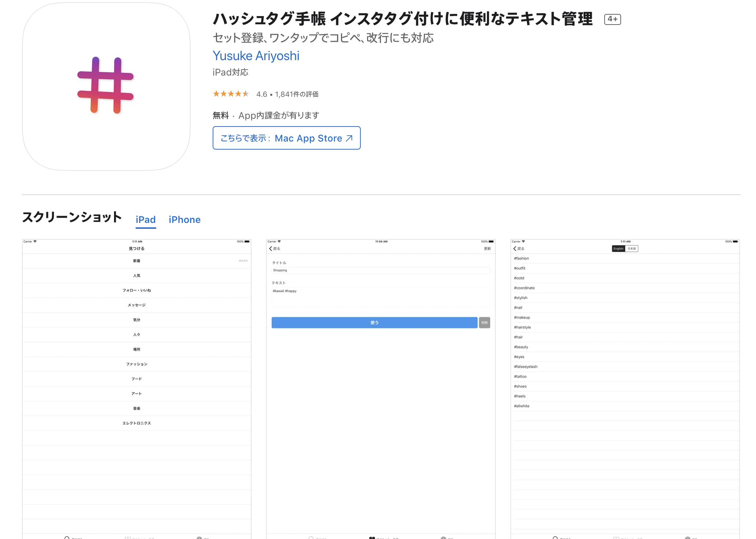
Task: Click gray 削除 delete button beside 使う
Action: 484,323
